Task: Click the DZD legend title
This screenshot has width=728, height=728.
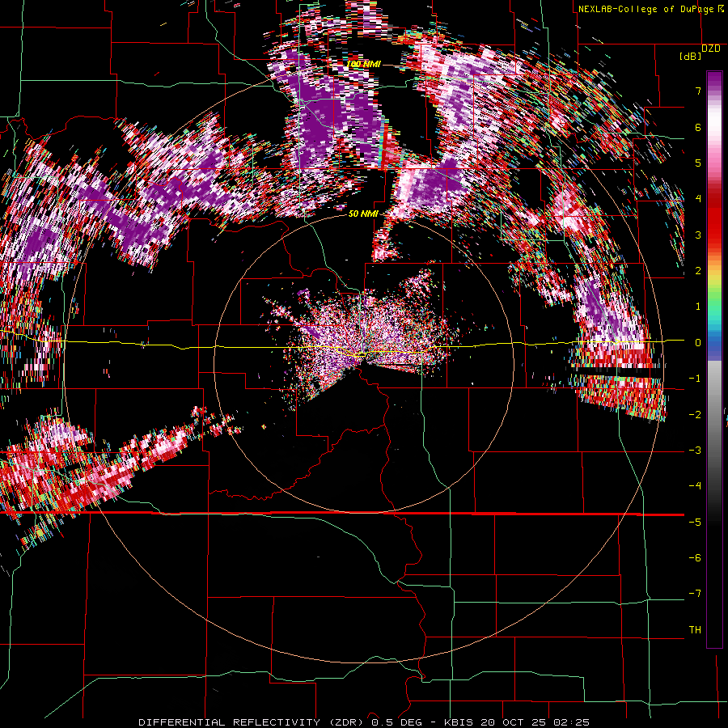Action: pyautogui.click(x=711, y=49)
